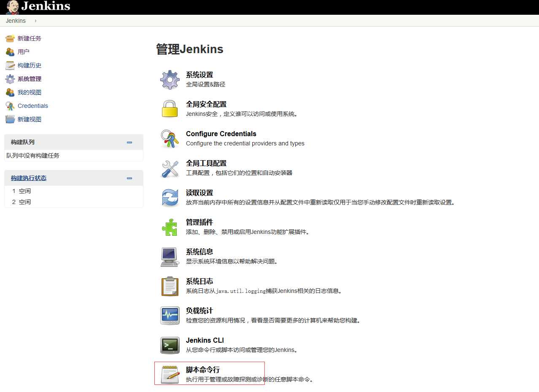The width and height of the screenshot is (539, 392).
Task: Open Credentials in the sidebar
Action: [x=33, y=106]
